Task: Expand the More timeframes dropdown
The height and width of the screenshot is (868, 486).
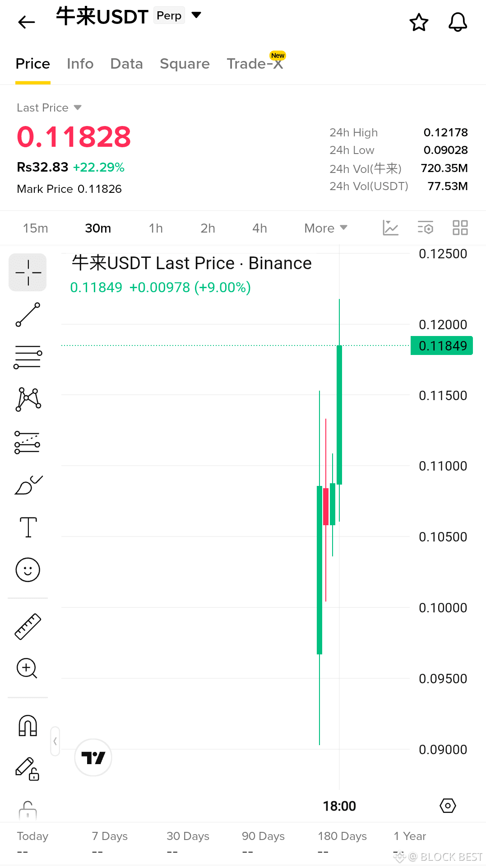Action: [326, 228]
